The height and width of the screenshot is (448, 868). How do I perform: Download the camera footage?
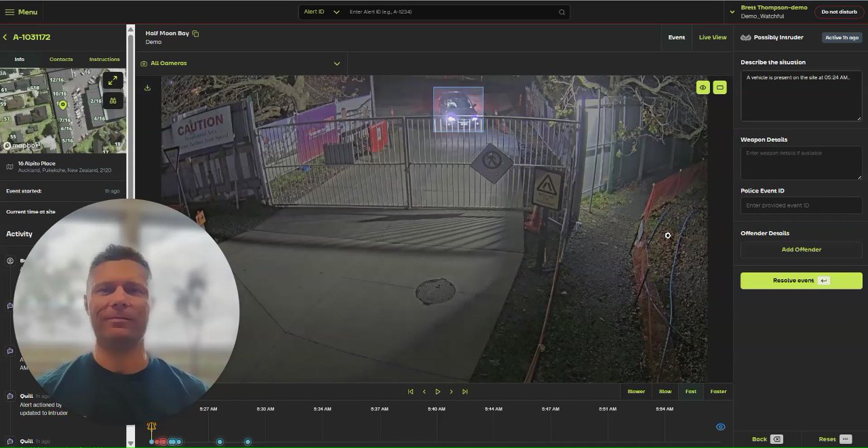147,87
